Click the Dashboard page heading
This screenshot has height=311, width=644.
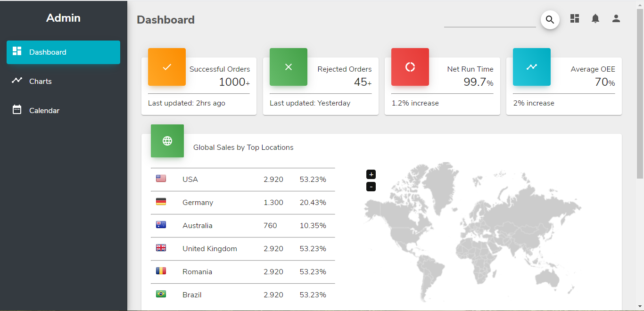pos(165,20)
